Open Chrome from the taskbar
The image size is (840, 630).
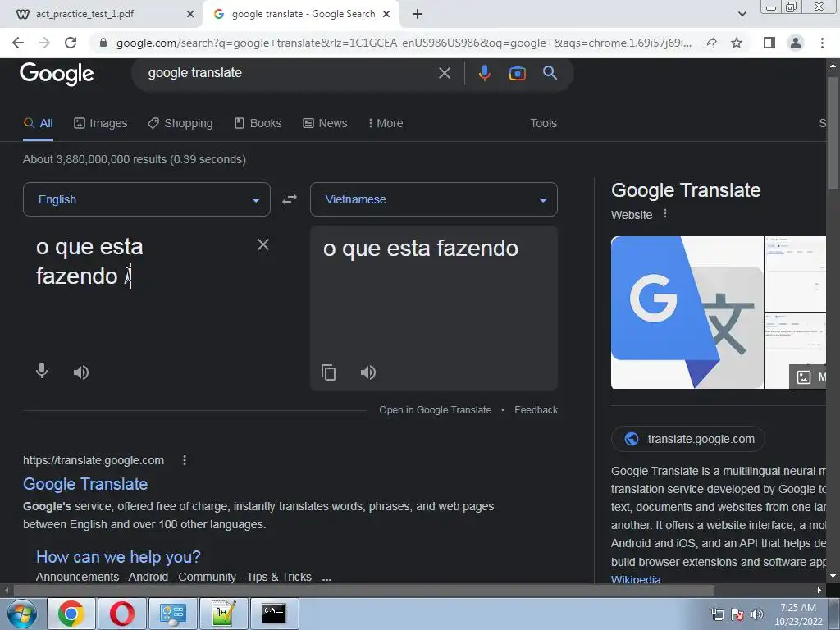coord(71,614)
